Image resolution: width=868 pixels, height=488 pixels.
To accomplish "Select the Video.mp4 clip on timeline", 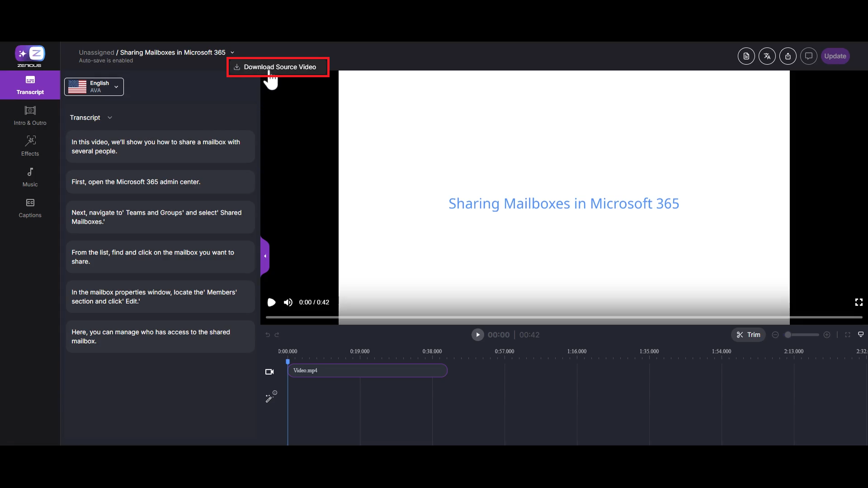I will click(x=367, y=371).
